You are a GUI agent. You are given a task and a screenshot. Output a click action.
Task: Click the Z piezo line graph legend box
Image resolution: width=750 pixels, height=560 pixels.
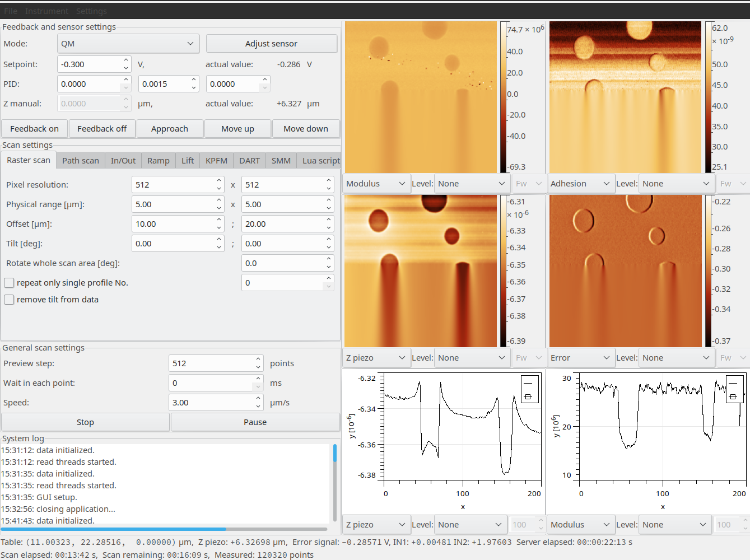[x=529, y=389]
